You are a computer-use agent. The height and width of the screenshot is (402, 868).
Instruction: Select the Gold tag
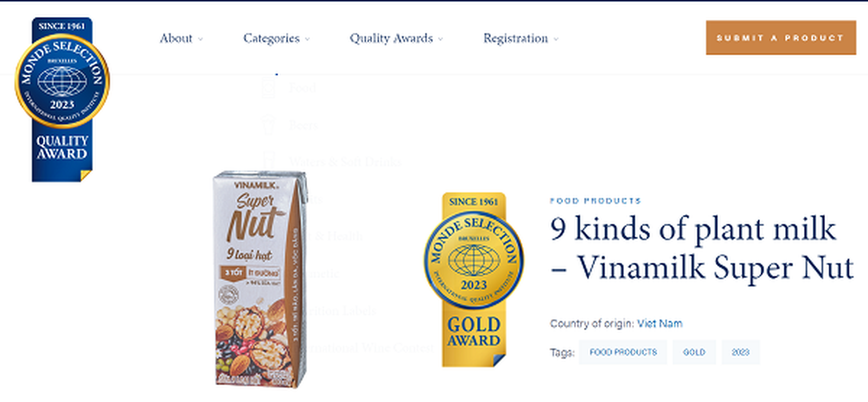(x=694, y=352)
